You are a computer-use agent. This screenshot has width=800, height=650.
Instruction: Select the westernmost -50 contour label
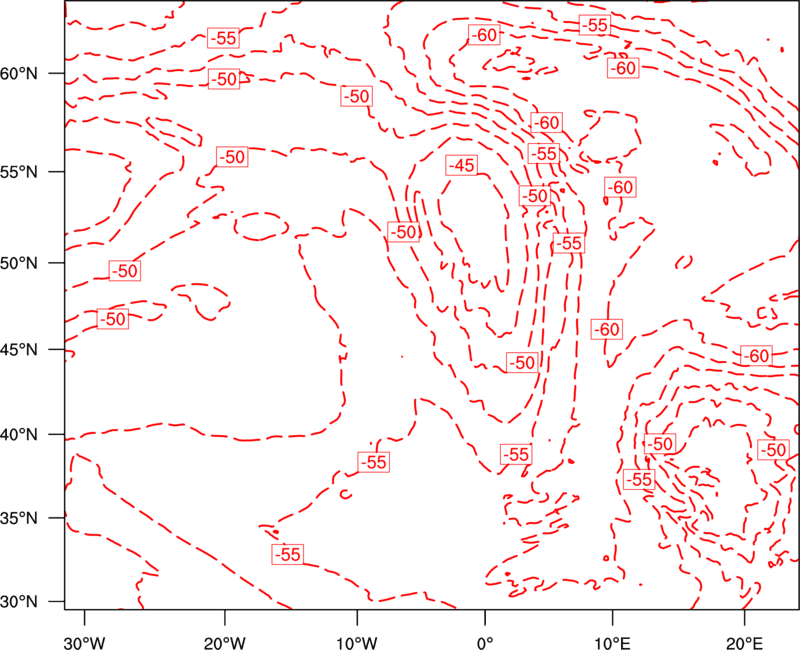(x=112, y=319)
